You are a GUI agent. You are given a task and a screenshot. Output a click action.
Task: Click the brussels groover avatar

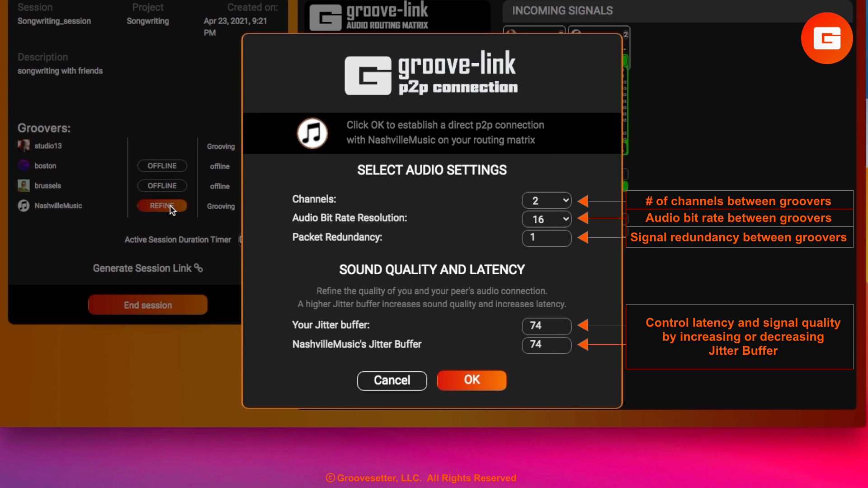tap(24, 186)
